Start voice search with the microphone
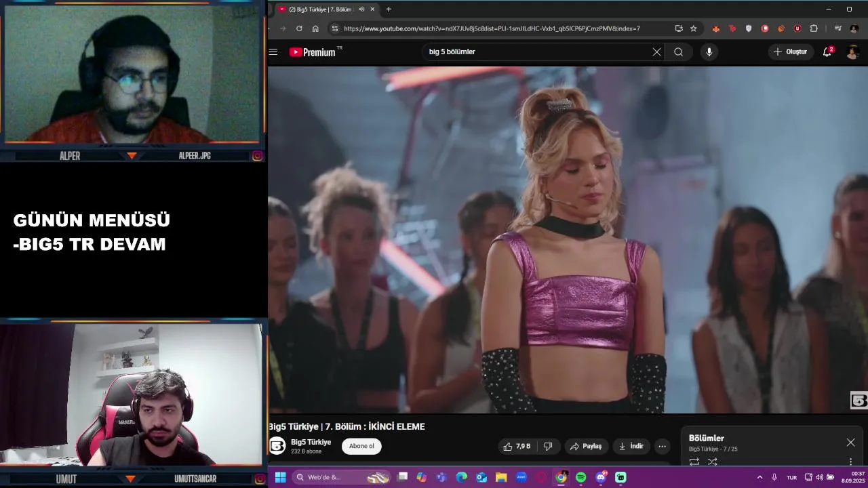Viewport: 868px width, 488px height. coord(709,52)
